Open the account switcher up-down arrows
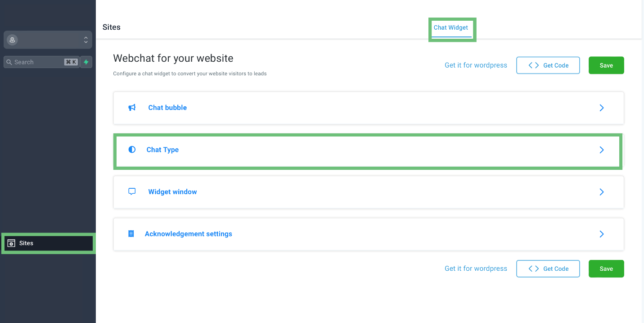This screenshot has height=323, width=644. [x=86, y=40]
